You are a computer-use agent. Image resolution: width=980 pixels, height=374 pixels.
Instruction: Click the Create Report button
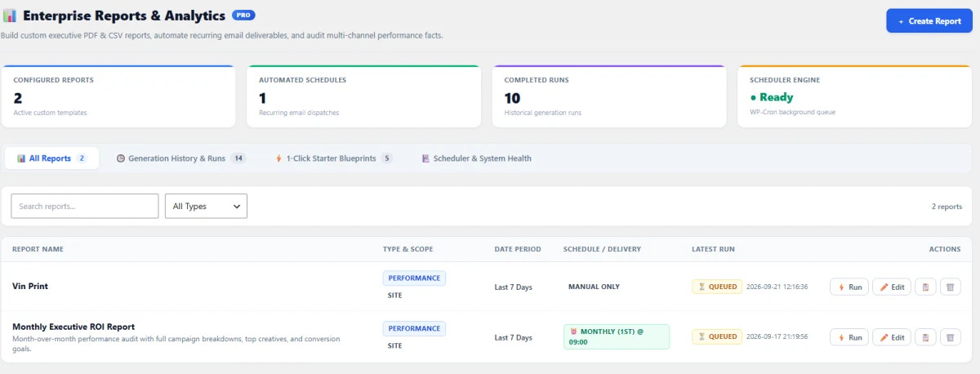point(929,21)
